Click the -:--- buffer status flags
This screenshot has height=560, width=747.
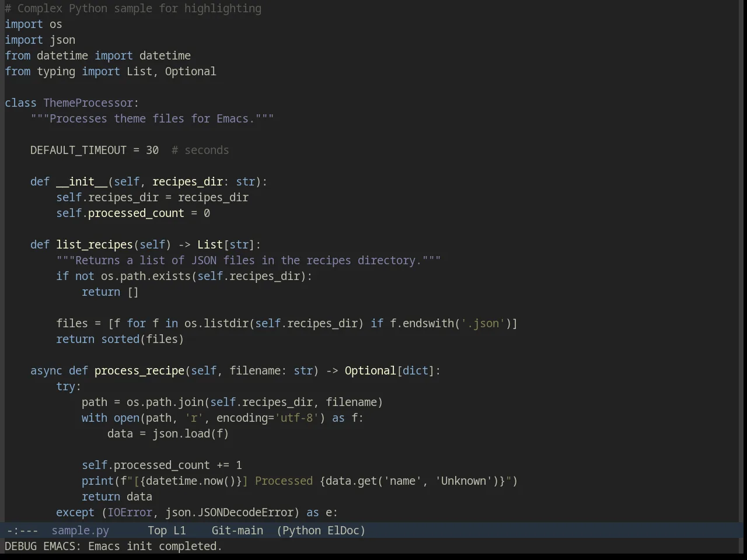pos(22,530)
